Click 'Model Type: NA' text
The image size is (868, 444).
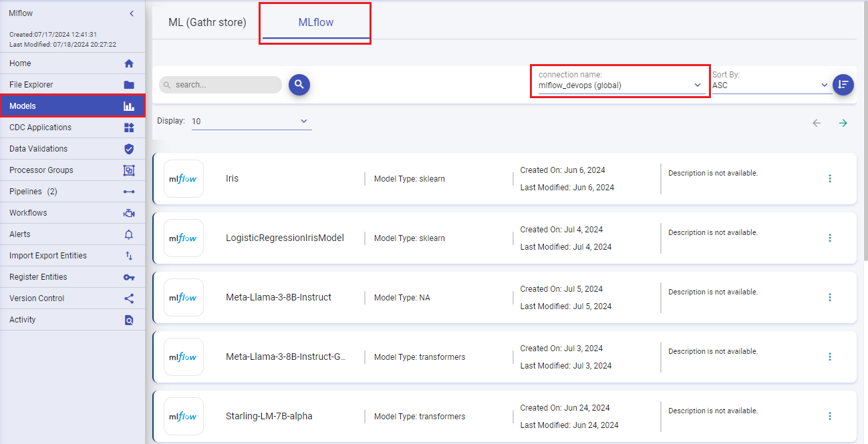402,298
